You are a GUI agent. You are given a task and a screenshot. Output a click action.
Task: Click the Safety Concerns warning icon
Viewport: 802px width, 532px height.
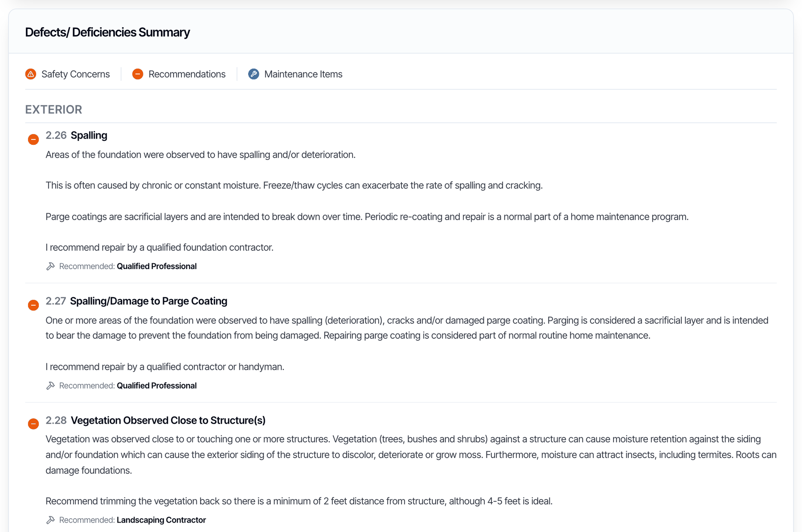tap(31, 74)
